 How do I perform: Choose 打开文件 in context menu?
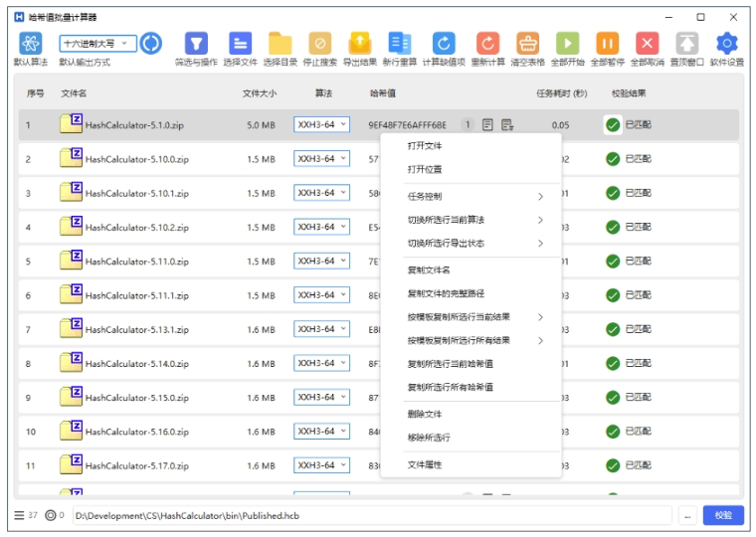(x=472, y=146)
